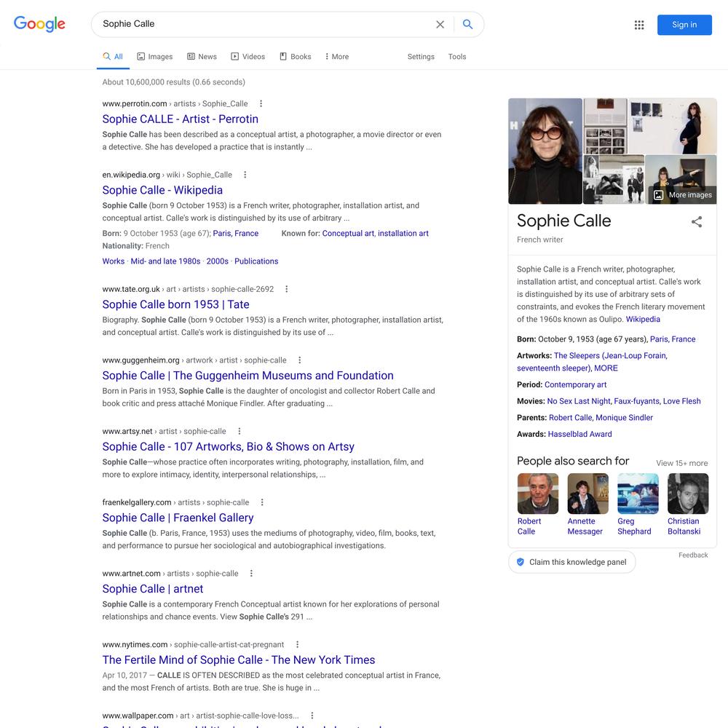
Task: Switch to the Images tab
Action: (154, 57)
